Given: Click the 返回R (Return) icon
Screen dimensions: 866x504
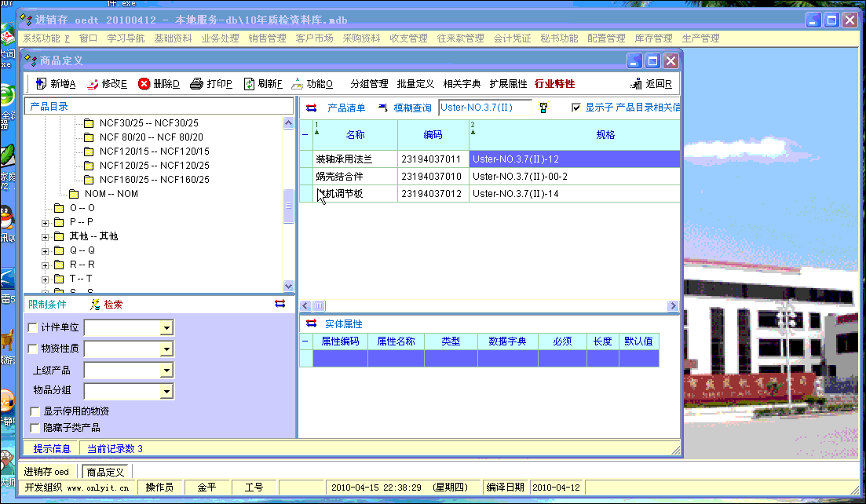Looking at the screenshot, I should pos(636,84).
